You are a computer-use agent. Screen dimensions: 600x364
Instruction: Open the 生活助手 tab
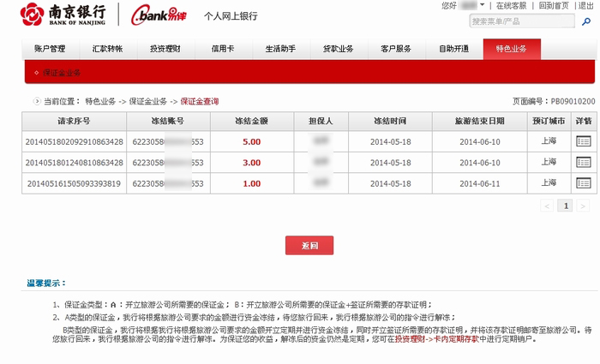[280, 49]
